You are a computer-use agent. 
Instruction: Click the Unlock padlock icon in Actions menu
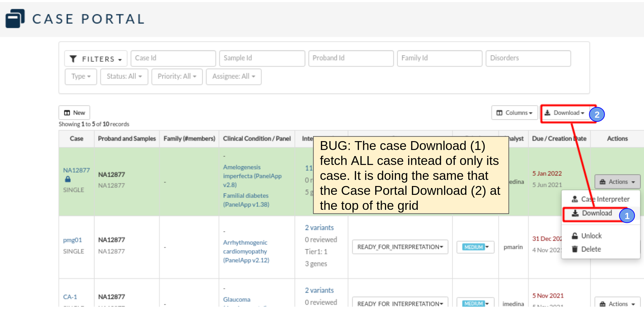[574, 235]
